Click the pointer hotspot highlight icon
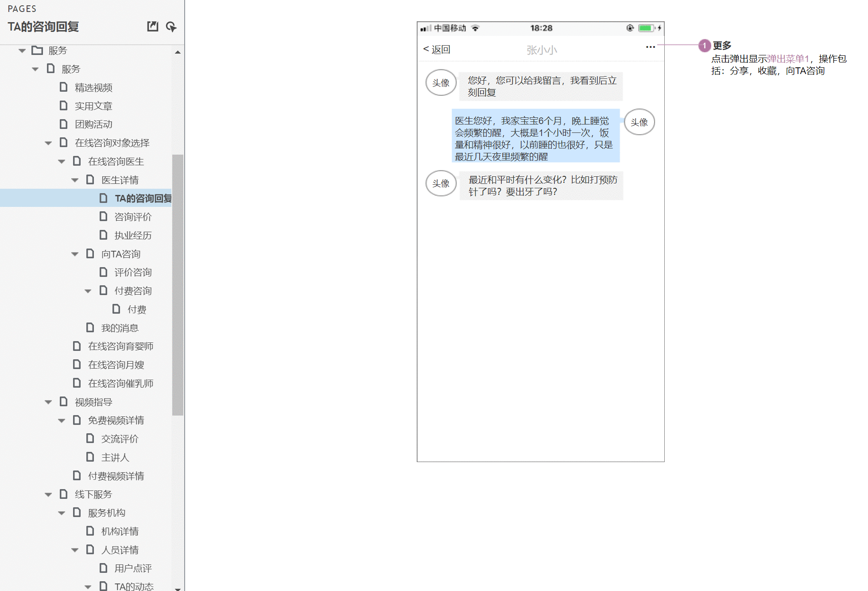 click(x=171, y=27)
